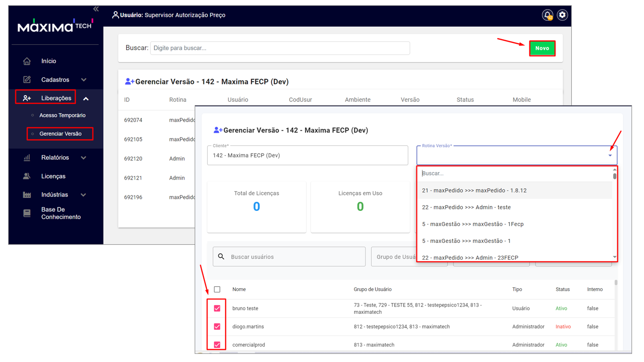644x362 pixels.
Task: Click the green Novo button
Action: (542, 48)
